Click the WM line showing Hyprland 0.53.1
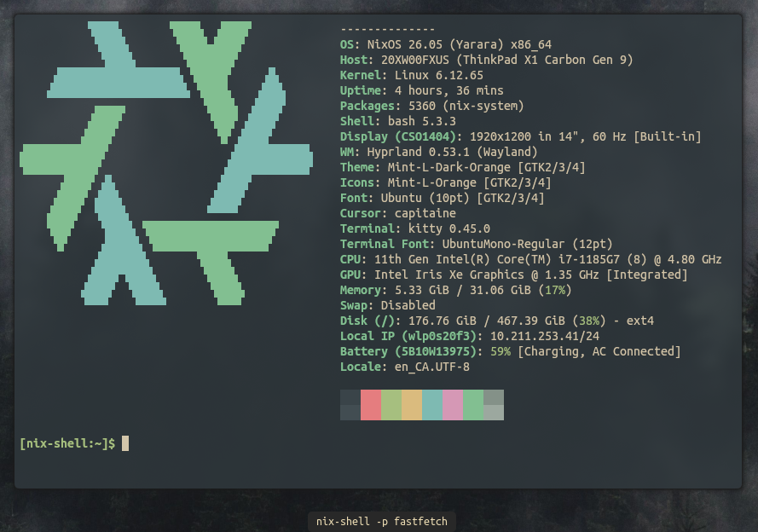Image resolution: width=758 pixels, height=532 pixels. pos(438,152)
